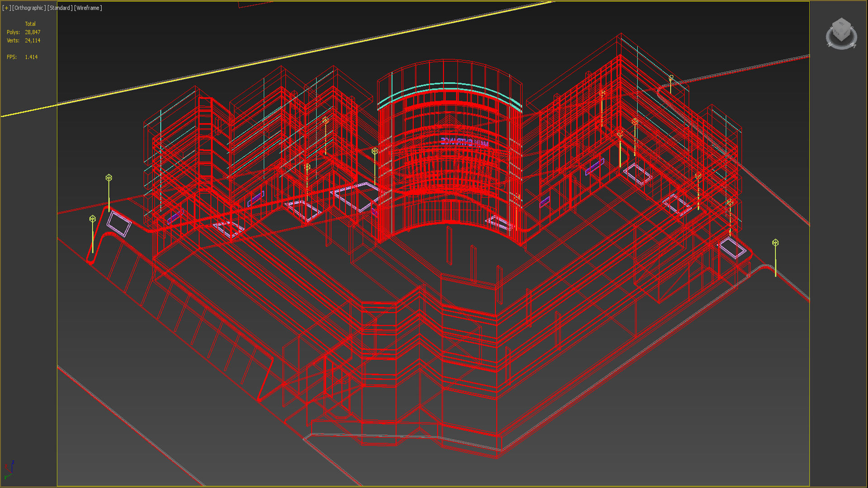This screenshot has height=488, width=868.
Task: Click the Verts count 24,114 statistic
Action: pos(33,40)
